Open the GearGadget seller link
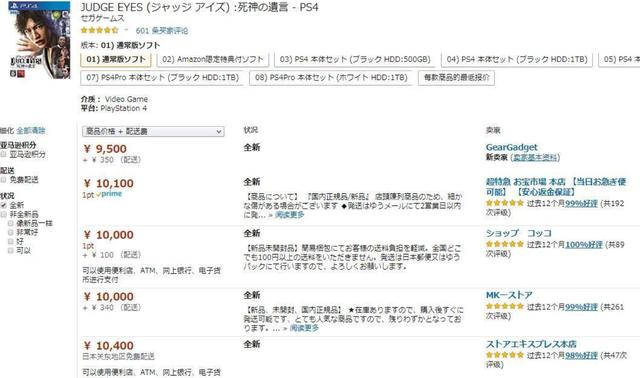Image resolution: width=640 pixels, height=378 pixels. tap(511, 147)
